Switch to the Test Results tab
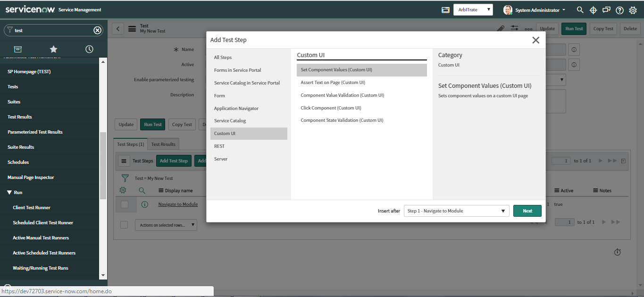644x297 pixels. [163, 144]
